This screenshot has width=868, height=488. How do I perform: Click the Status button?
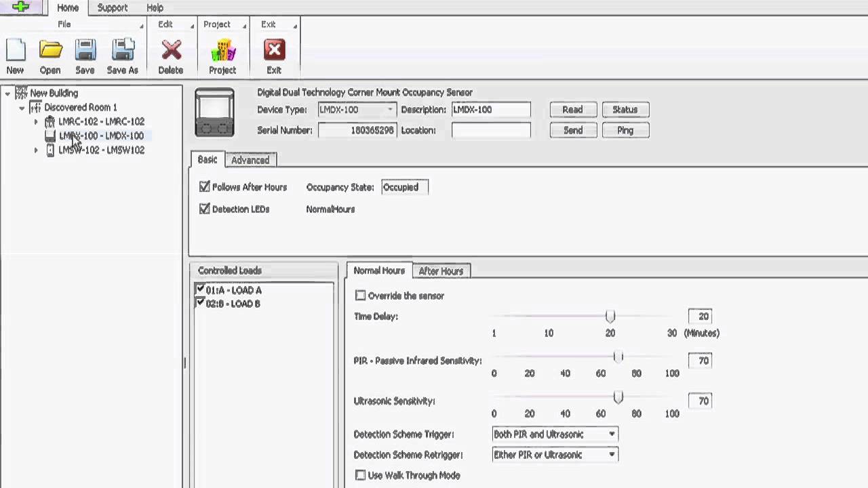tap(625, 109)
